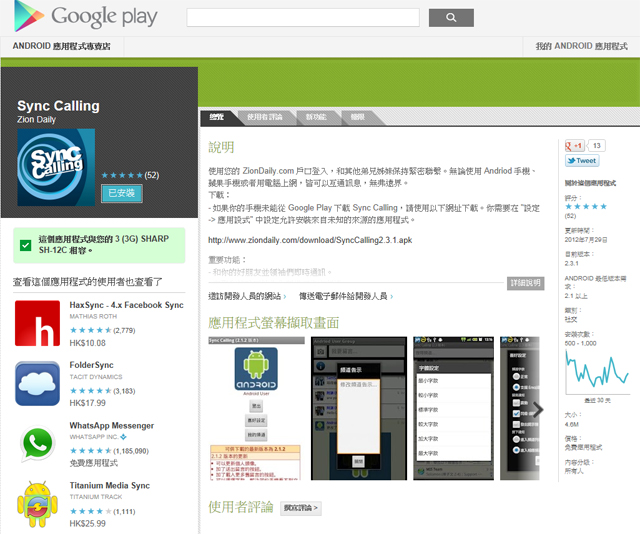Visit developer website link 造訪開發人員的網站
This screenshot has height=534, width=640.
tap(247, 296)
